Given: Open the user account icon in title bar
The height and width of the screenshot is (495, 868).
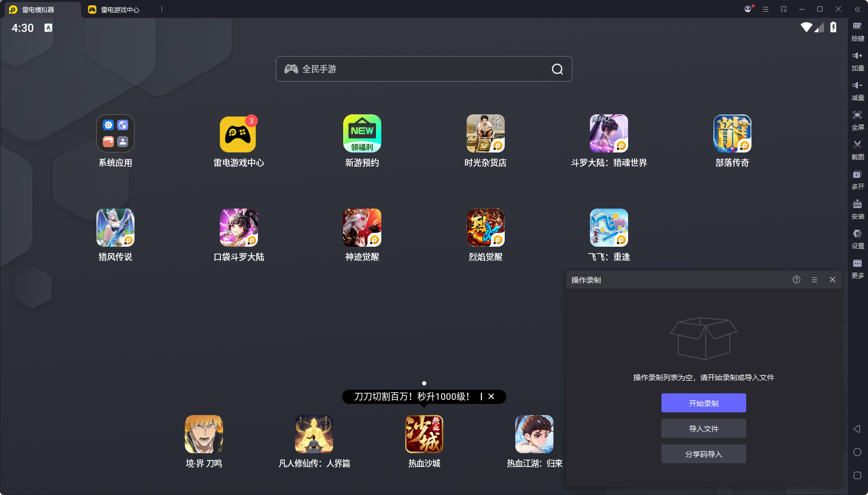Looking at the screenshot, I should pos(748,9).
